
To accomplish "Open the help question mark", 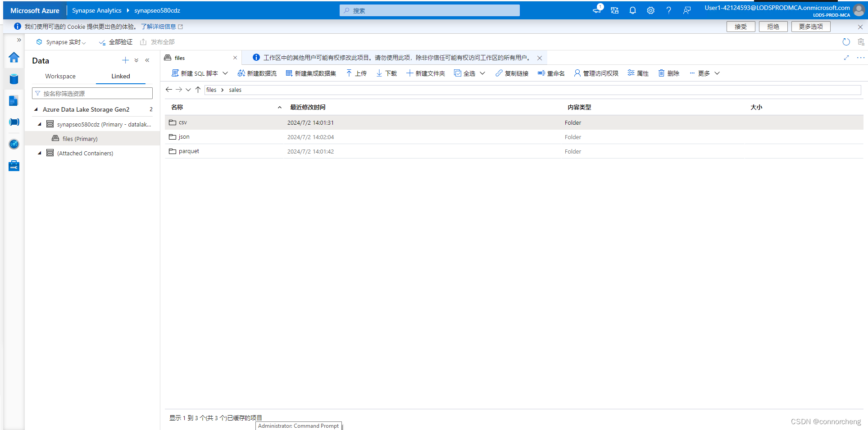I will (x=668, y=10).
